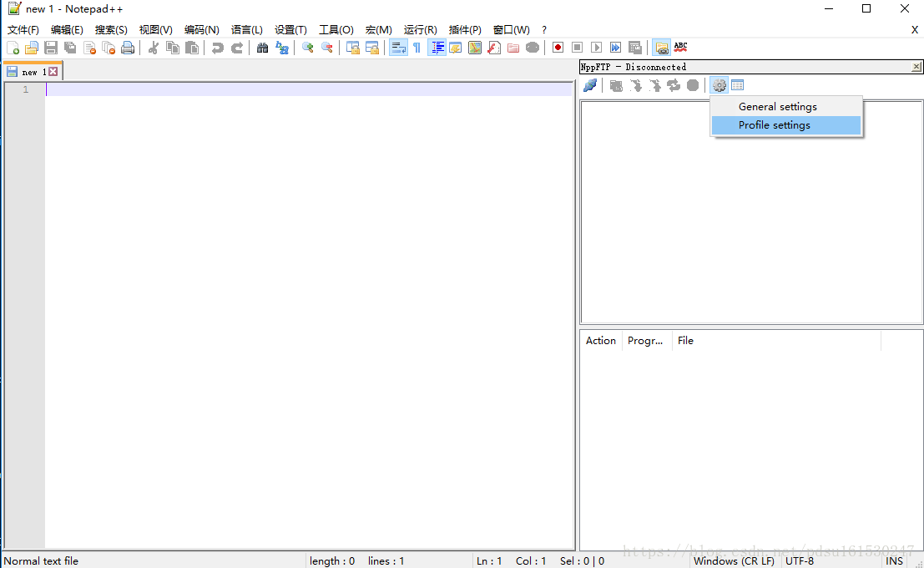Click the NppFTP download file icon

pos(636,85)
